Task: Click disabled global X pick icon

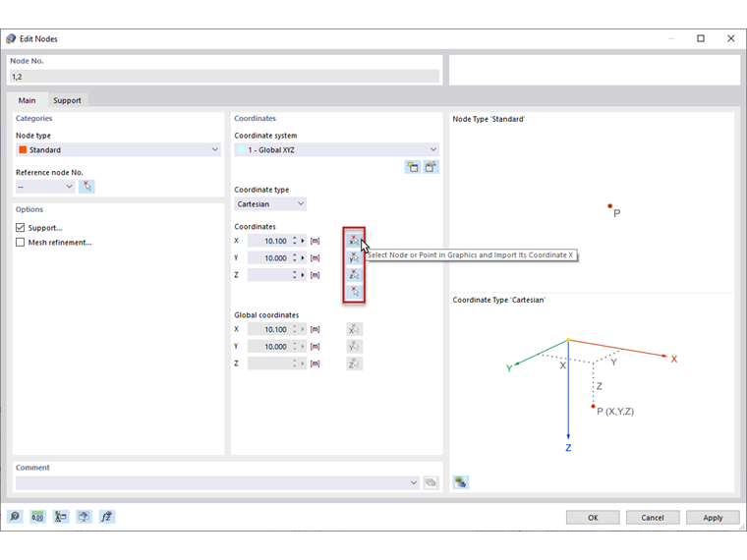Action: (x=354, y=329)
